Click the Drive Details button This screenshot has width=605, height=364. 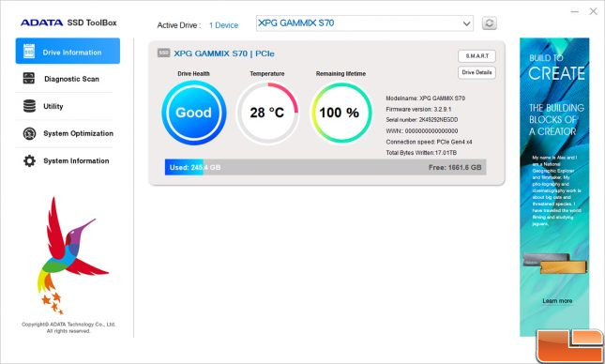click(x=476, y=72)
